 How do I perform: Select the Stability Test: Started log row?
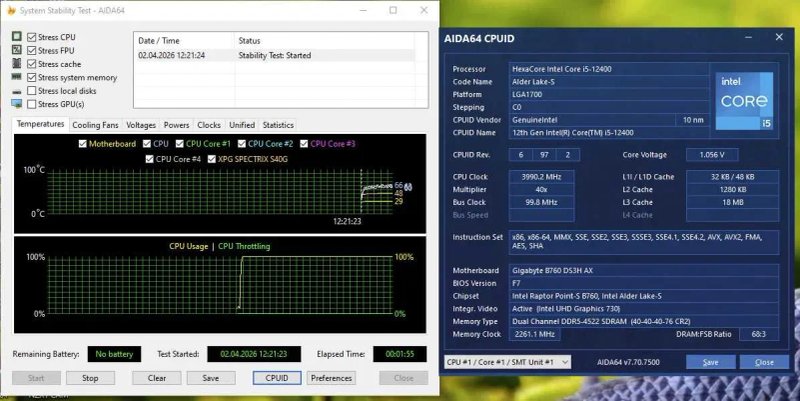[x=276, y=55]
